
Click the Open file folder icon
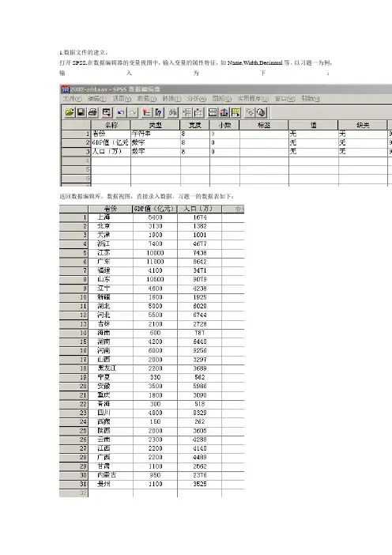click(x=70, y=112)
